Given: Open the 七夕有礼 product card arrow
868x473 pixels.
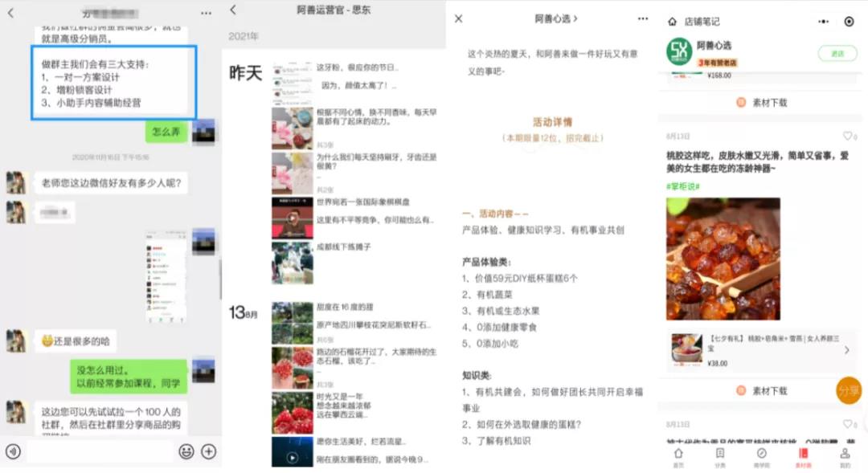Looking at the screenshot, I should point(846,350).
